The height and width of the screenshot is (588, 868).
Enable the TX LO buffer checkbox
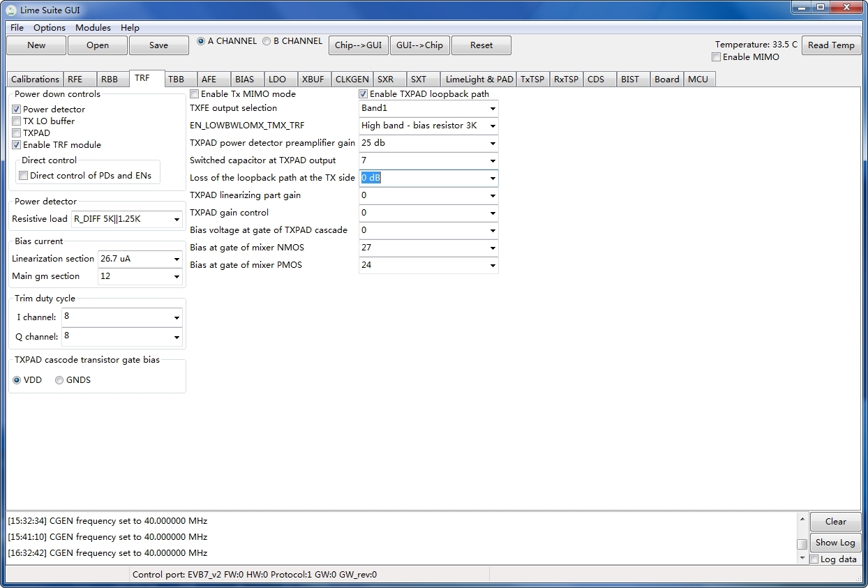(x=17, y=121)
